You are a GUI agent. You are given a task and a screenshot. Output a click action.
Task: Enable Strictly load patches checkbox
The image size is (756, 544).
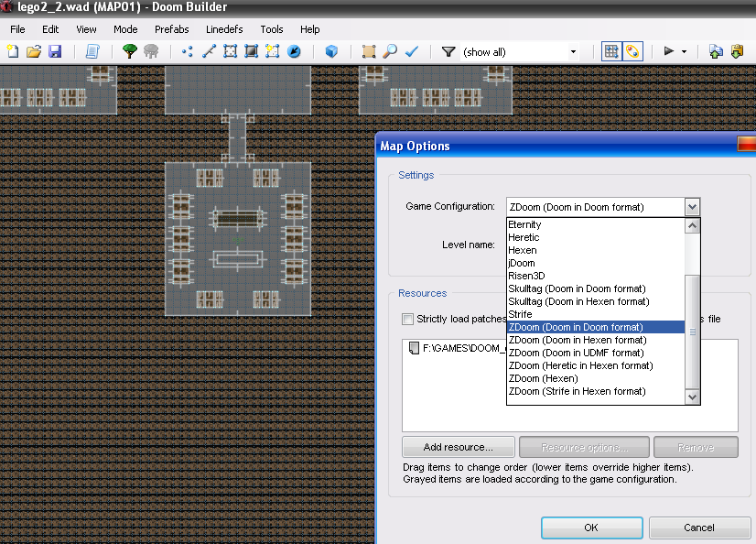[408, 320]
